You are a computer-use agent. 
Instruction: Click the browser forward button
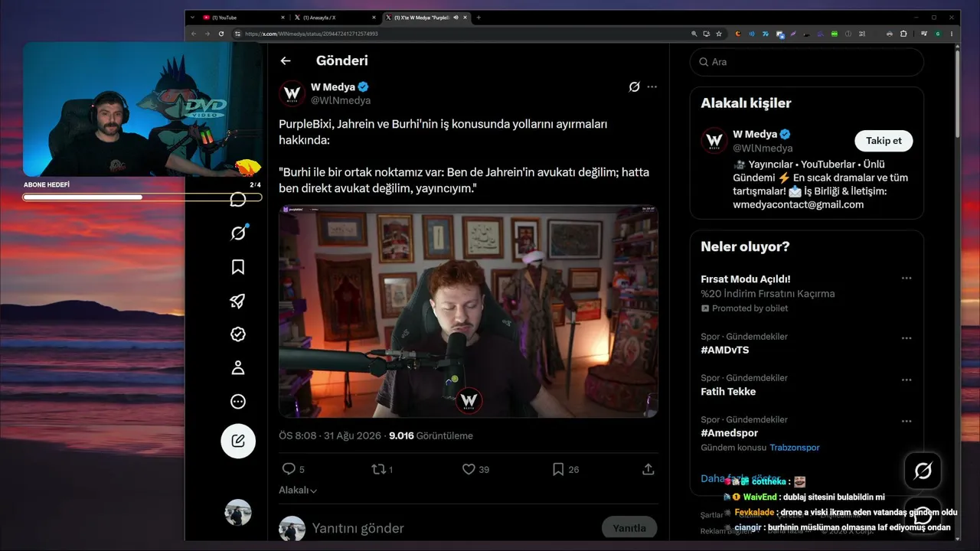click(x=207, y=34)
